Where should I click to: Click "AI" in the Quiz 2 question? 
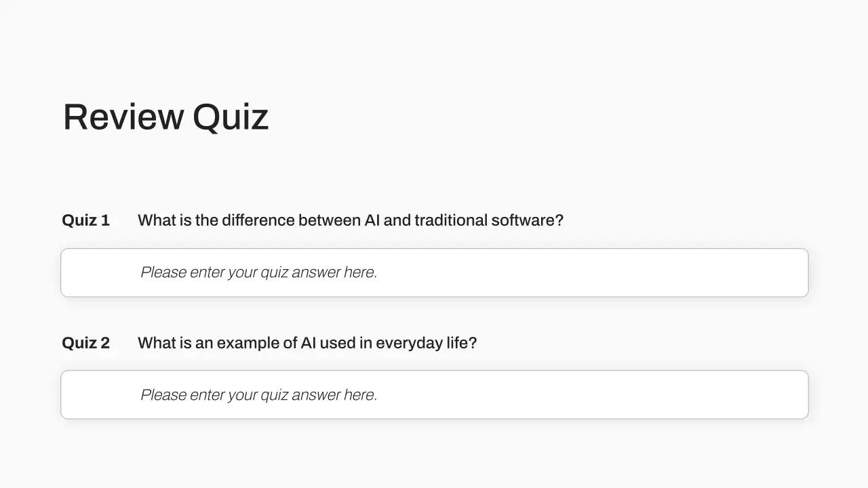309,343
